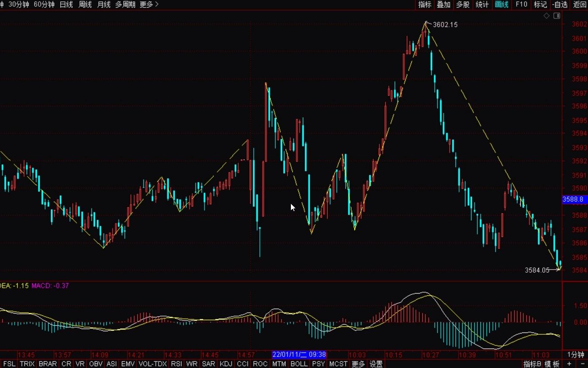Select the VR indicator tab

tap(80, 364)
